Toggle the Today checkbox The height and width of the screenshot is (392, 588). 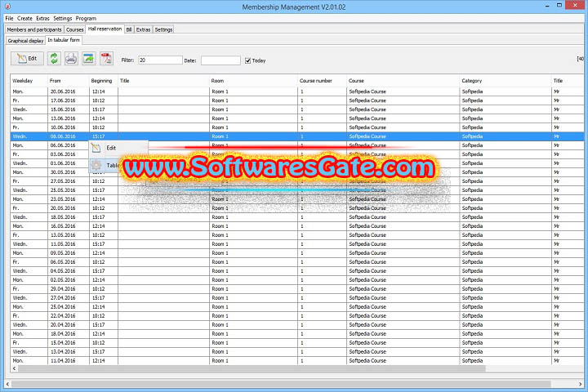coord(247,60)
